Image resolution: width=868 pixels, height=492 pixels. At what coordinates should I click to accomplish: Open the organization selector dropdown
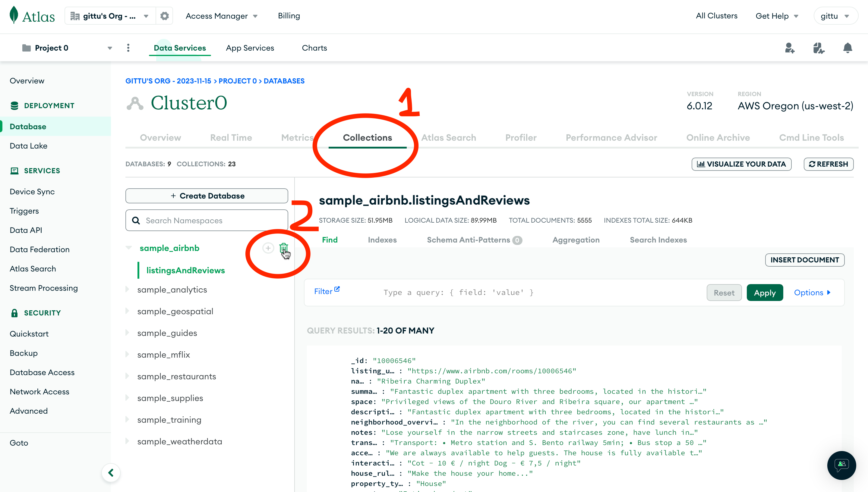pos(110,16)
